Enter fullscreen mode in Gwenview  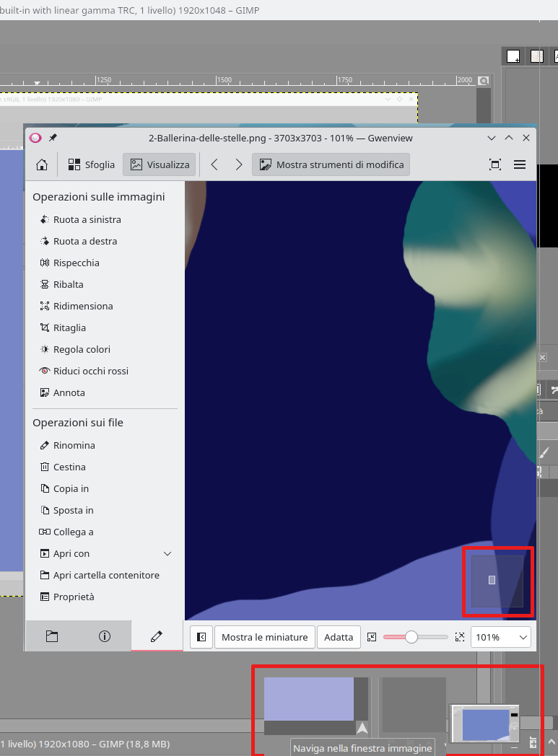(x=495, y=164)
